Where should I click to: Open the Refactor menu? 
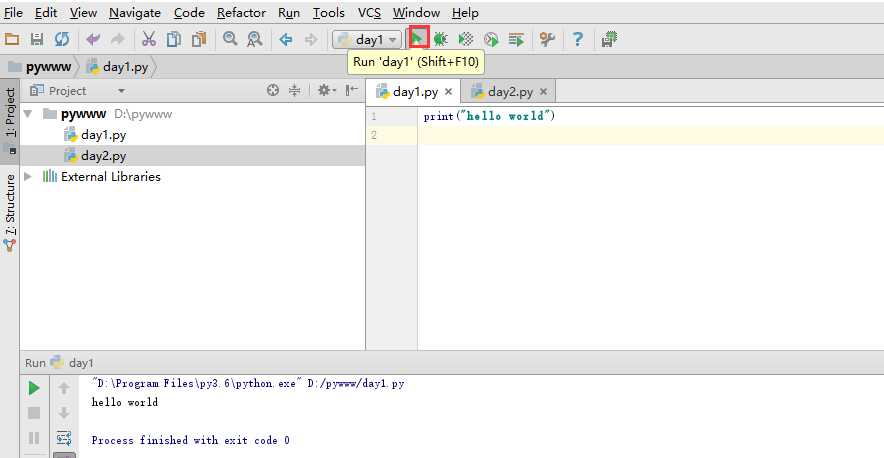(241, 12)
